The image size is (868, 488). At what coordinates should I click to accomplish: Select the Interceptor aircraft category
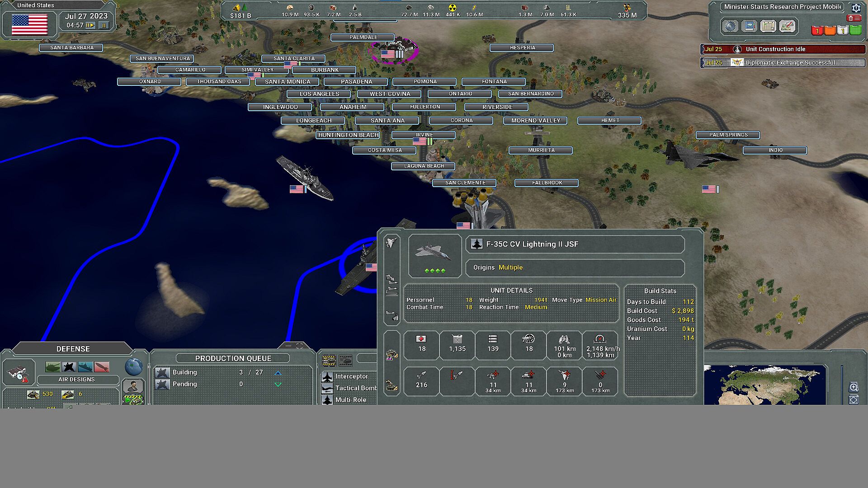351,376
